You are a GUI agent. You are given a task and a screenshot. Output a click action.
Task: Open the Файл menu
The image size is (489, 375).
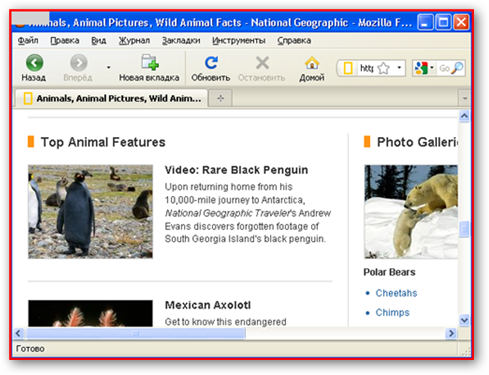pyautogui.click(x=28, y=41)
